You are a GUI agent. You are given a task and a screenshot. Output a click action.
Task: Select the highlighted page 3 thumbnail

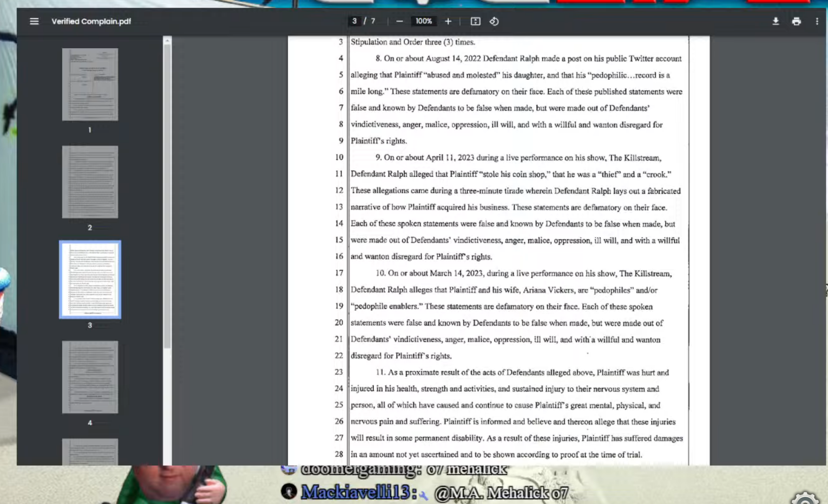[90, 279]
